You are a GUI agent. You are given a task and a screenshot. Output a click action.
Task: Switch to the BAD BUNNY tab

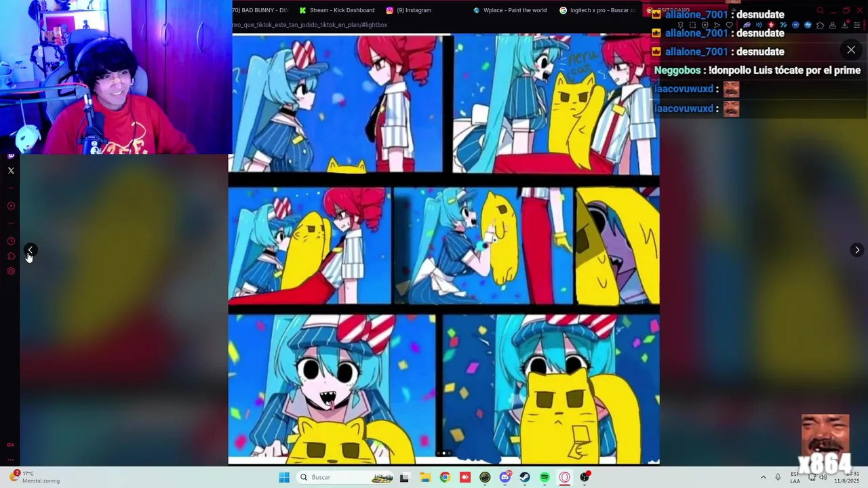tap(260, 10)
